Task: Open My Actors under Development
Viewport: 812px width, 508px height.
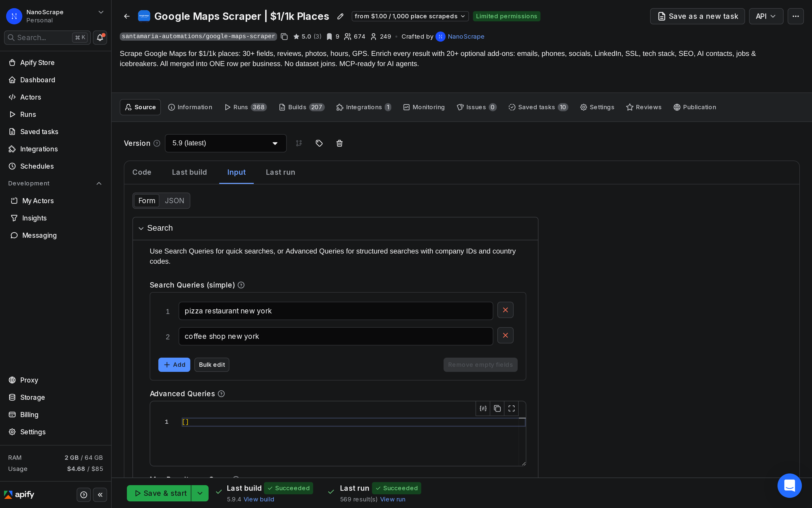Action: pyautogui.click(x=55, y=201)
